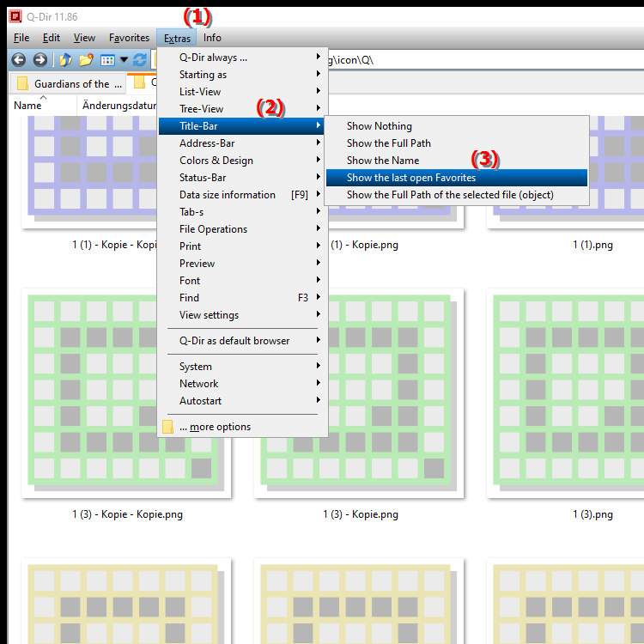Select thumbnail 1 (3).png
This screenshot has height=644, width=644.
click(565, 393)
